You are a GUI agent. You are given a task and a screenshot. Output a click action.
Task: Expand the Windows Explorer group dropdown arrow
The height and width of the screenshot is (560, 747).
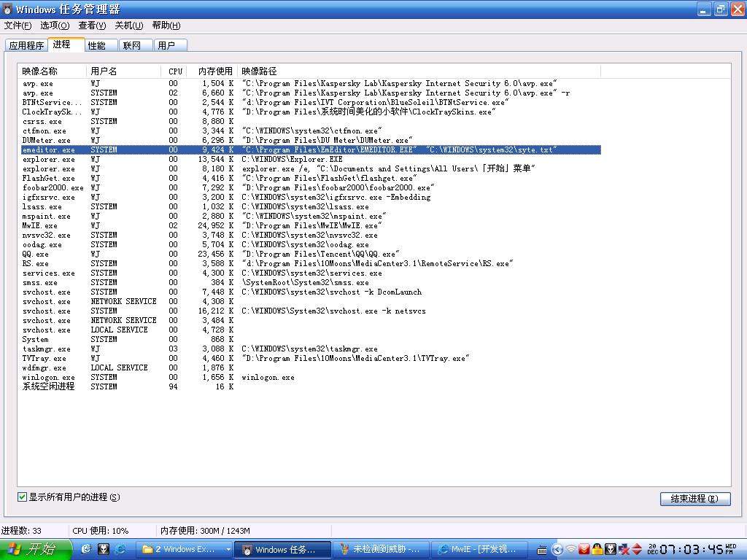pos(228,550)
